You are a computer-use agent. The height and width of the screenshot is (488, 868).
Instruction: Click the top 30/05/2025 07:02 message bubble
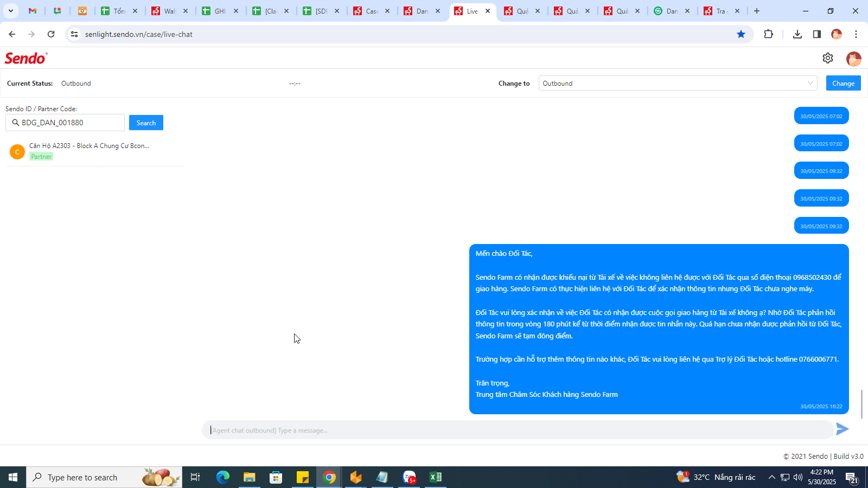pyautogui.click(x=821, y=116)
